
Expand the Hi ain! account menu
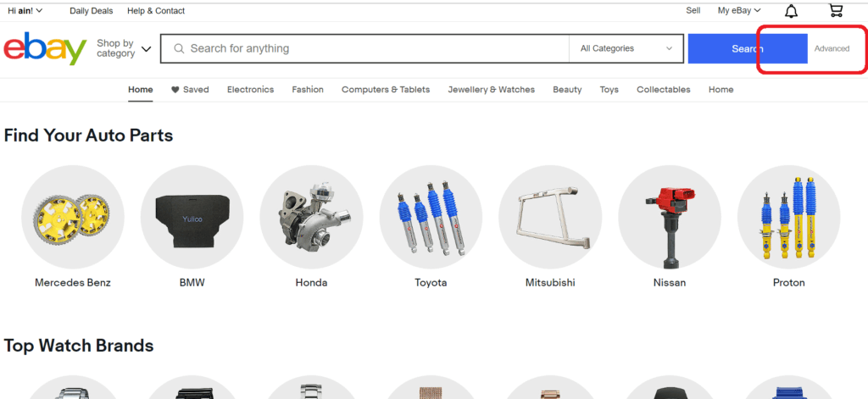point(25,11)
